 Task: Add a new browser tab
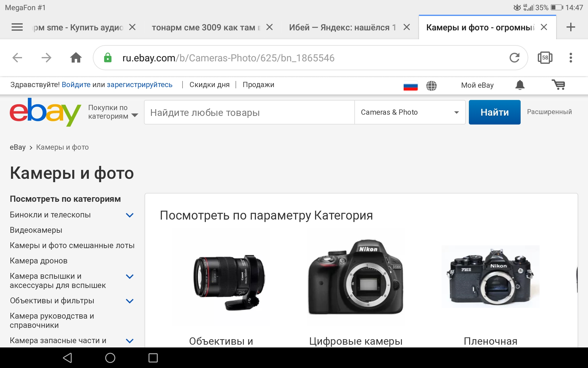click(571, 27)
